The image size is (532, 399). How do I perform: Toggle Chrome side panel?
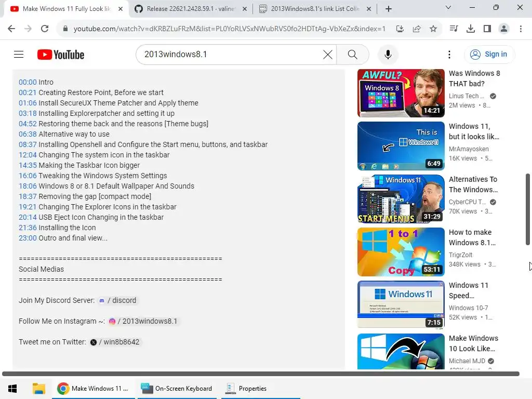pos(487,29)
